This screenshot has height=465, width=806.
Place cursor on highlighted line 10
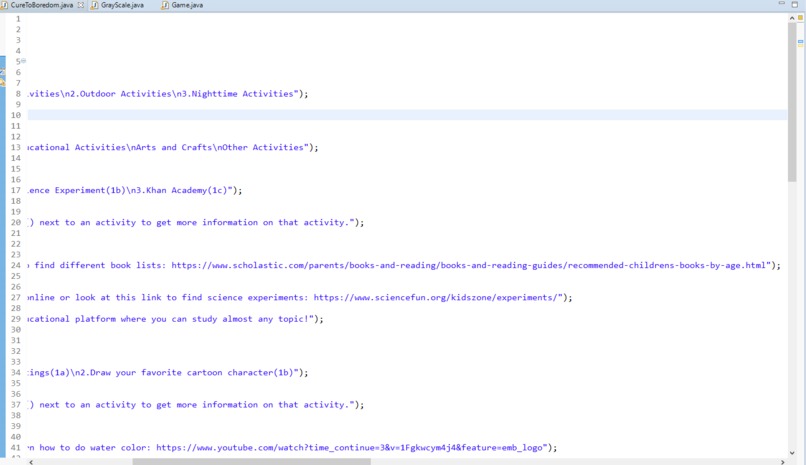pyautogui.click(x=407, y=115)
